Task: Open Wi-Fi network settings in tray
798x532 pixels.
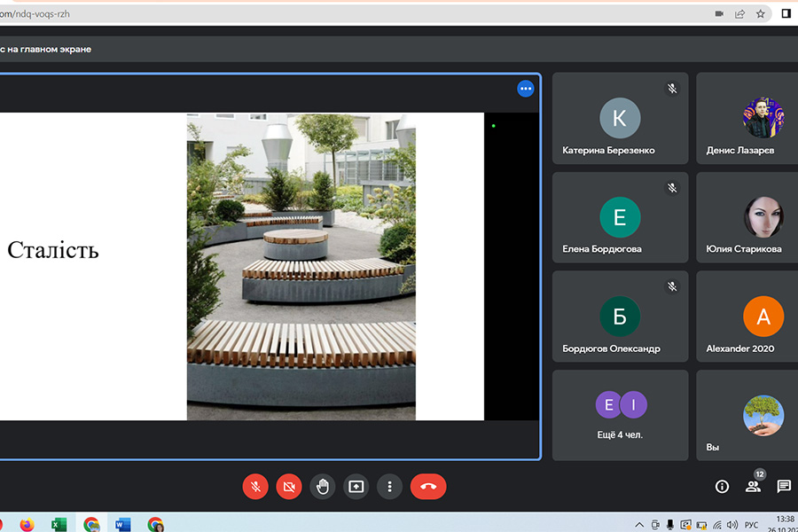Action: coord(717,525)
